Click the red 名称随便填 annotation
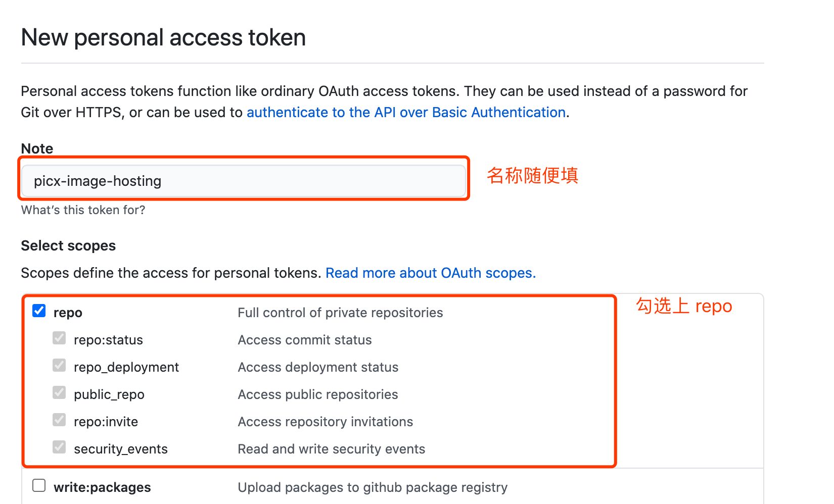 coord(532,176)
